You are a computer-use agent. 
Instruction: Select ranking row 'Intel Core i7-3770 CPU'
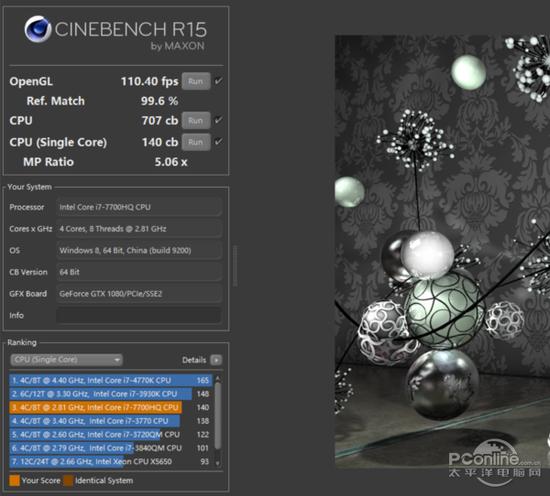pyautogui.click(x=110, y=421)
